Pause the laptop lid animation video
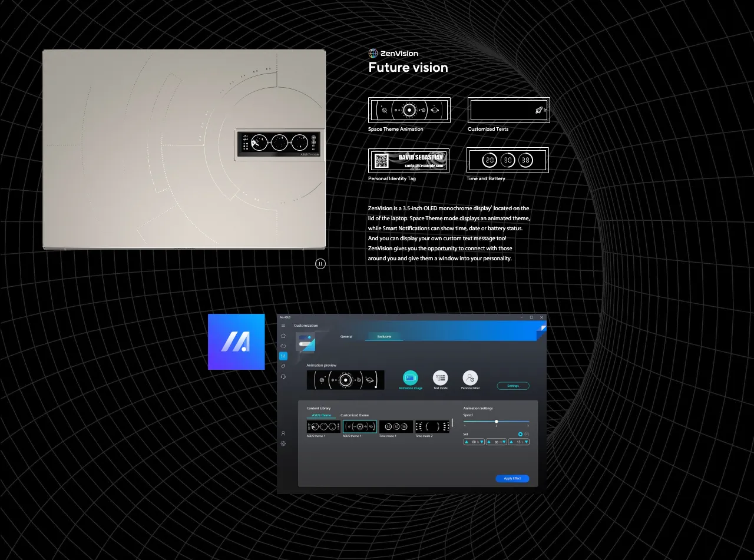Viewport: 754px width, 560px height. (320, 264)
